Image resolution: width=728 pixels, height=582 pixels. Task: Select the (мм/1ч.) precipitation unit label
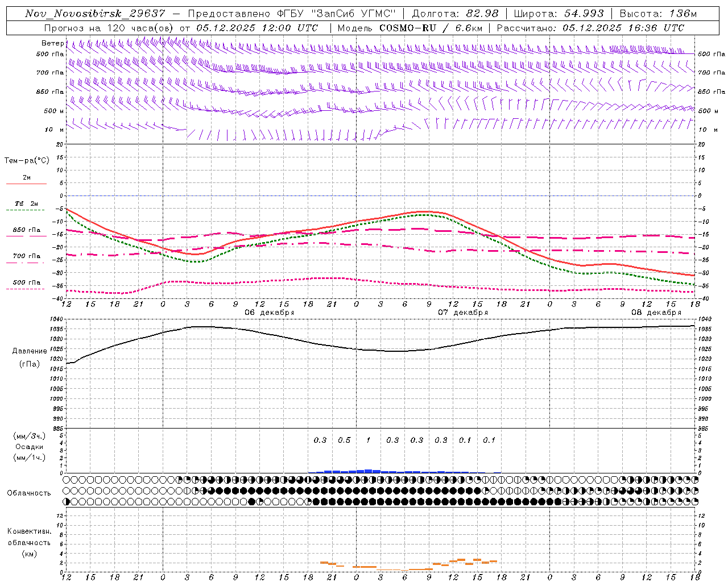click(x=30, y=458)
